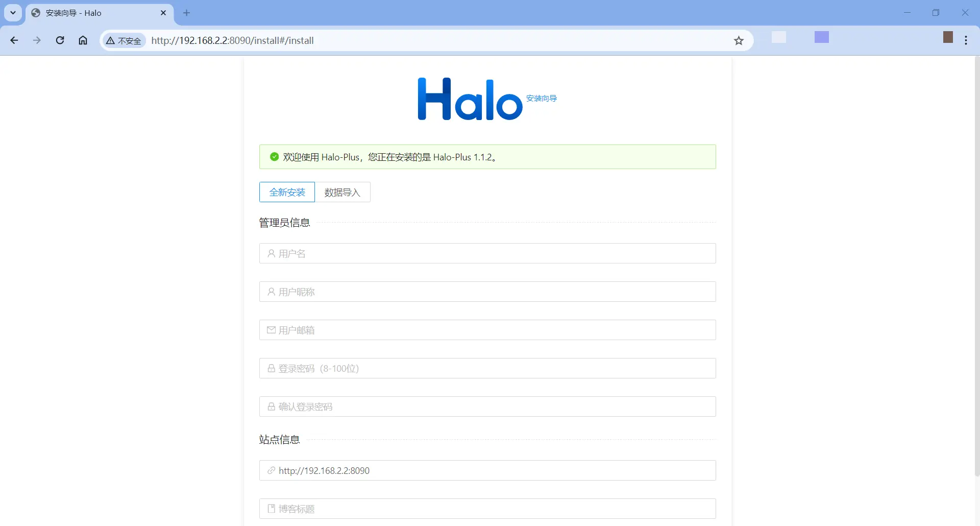Click the pale extension icon in toolbar

(779, 37)
